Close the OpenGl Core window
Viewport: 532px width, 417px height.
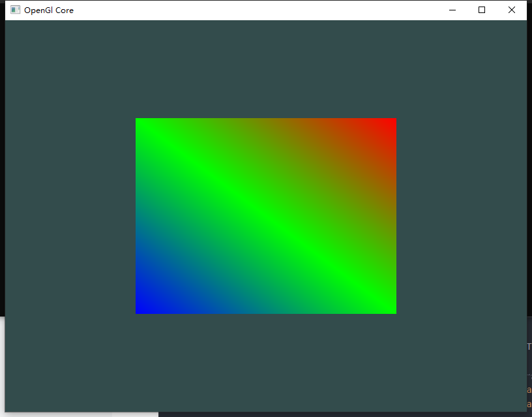coord(512,10)
